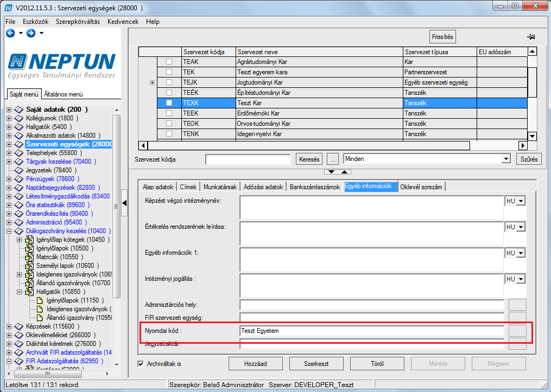The height and width of the screenshot is (392, 551).
Task: Open the Eszközök menu
Action: tap(36, 22)
